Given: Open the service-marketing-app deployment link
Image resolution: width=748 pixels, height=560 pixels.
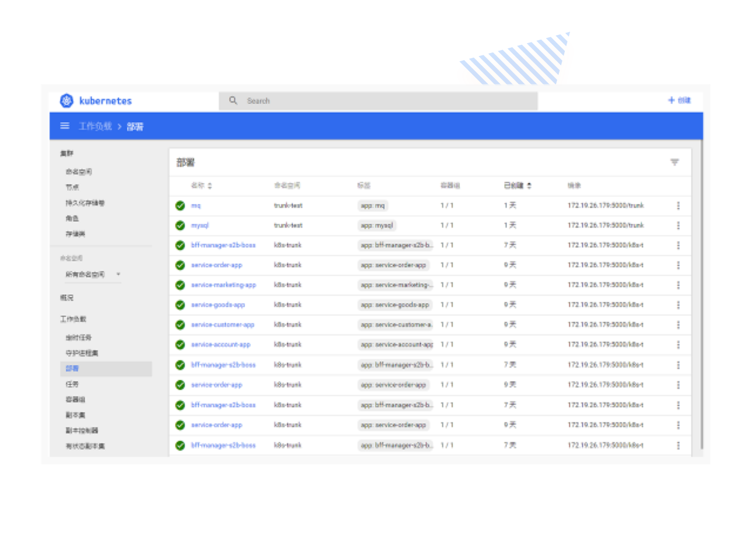Looking at the screenshot, I should pos(223,285).
